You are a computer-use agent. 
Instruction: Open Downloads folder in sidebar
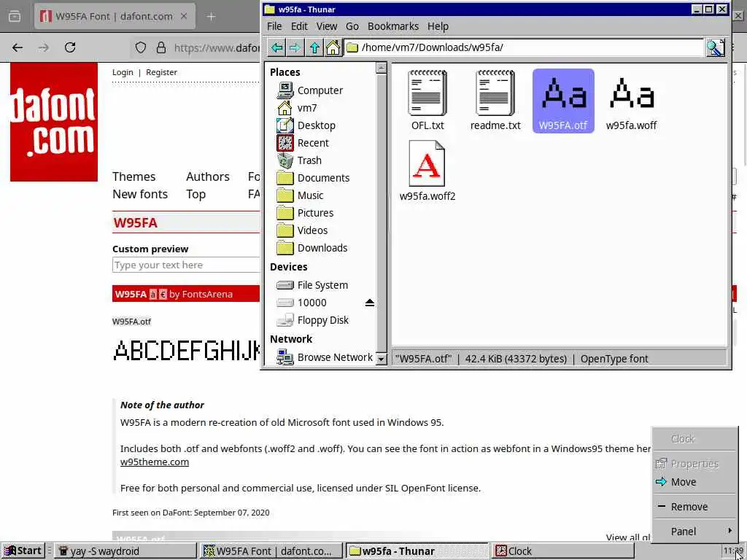click(312, 248)
